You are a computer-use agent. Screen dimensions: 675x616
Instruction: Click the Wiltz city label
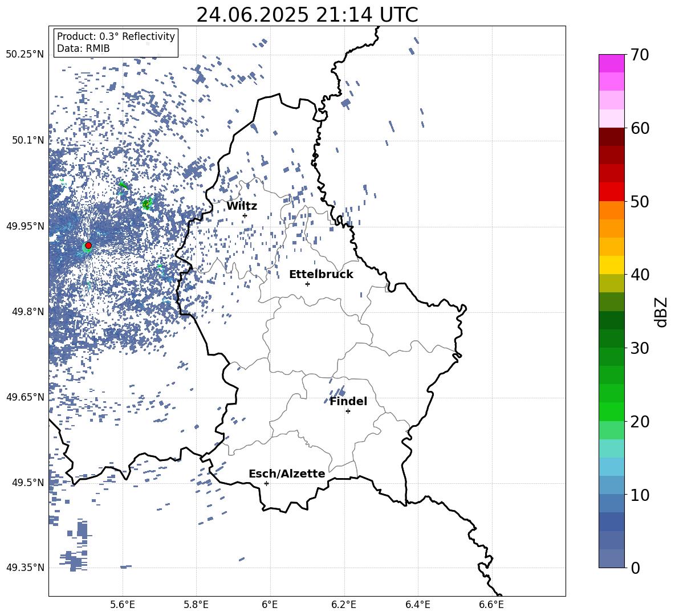242,206
